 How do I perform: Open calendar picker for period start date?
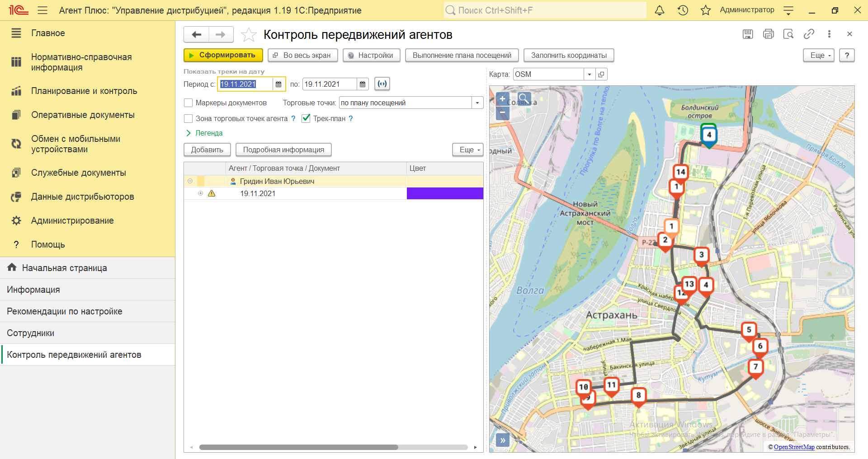pos(278,84)
